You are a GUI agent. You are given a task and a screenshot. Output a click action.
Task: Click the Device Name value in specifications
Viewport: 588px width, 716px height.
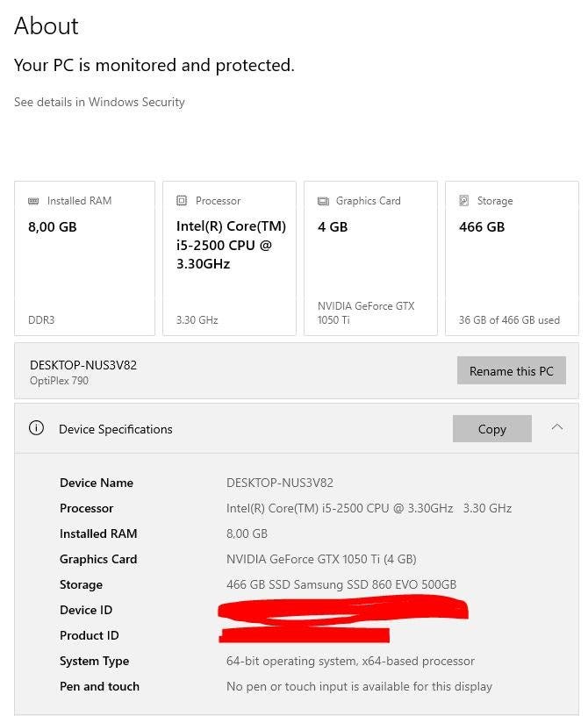(x=280, y=483)
